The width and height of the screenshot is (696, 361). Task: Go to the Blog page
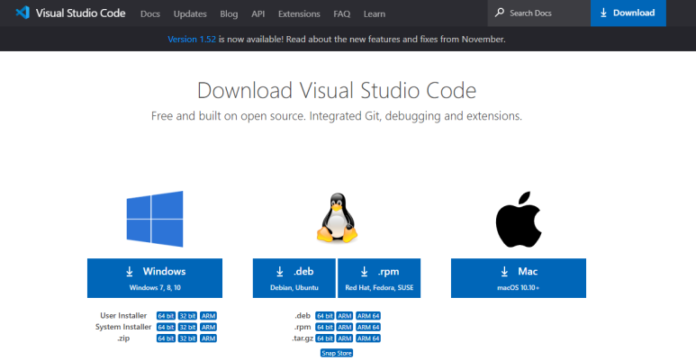coord(229,14)
